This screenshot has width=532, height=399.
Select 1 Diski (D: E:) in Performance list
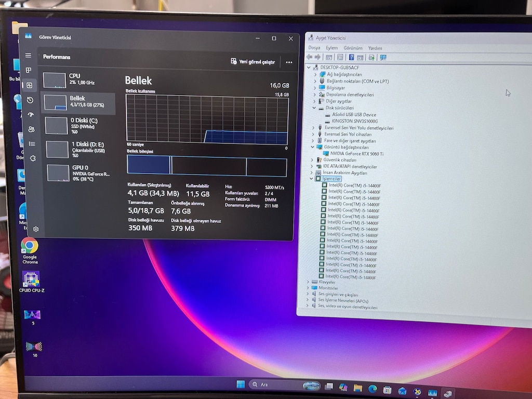coord(79,149)
